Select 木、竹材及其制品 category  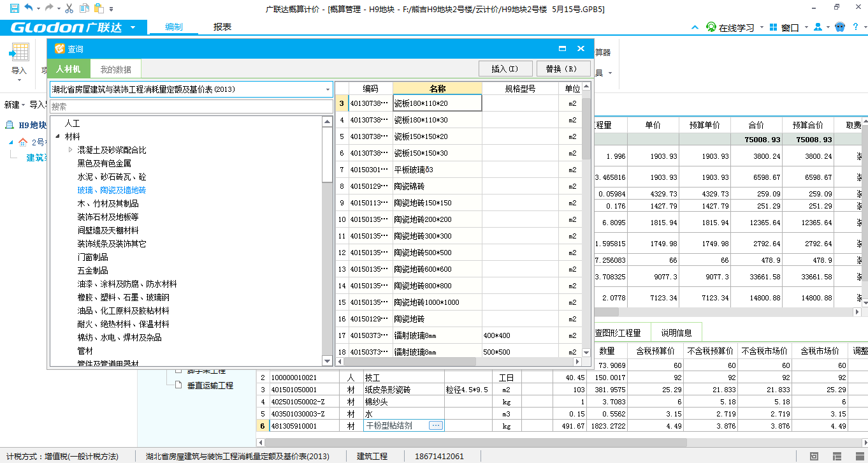[108, 203]
